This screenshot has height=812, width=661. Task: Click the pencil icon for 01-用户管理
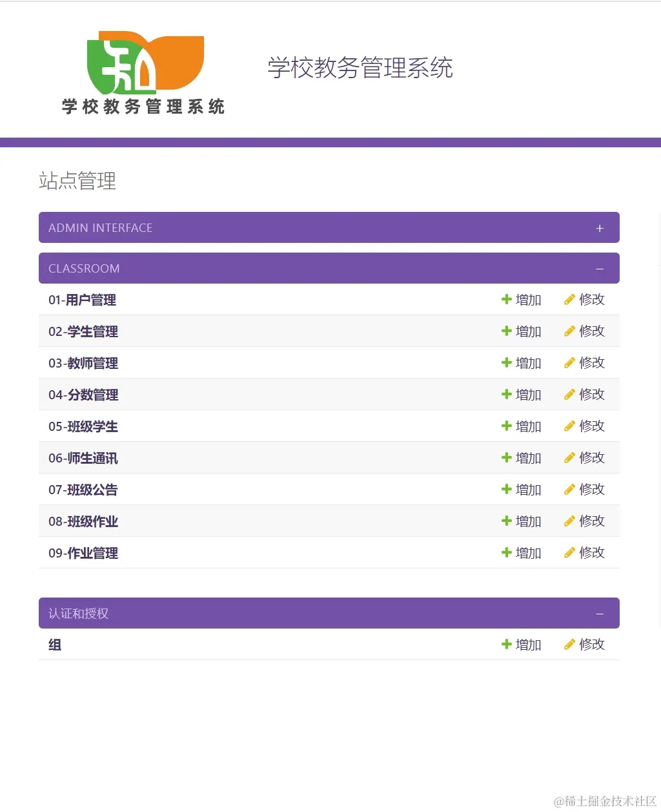coord(569,299)
